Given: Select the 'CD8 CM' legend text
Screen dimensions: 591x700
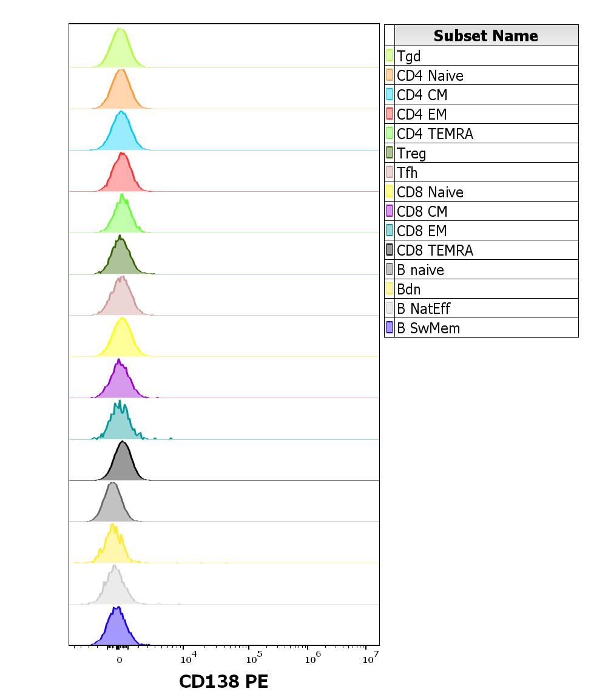Looking at the screenshot, I should [x=422, y=211].
